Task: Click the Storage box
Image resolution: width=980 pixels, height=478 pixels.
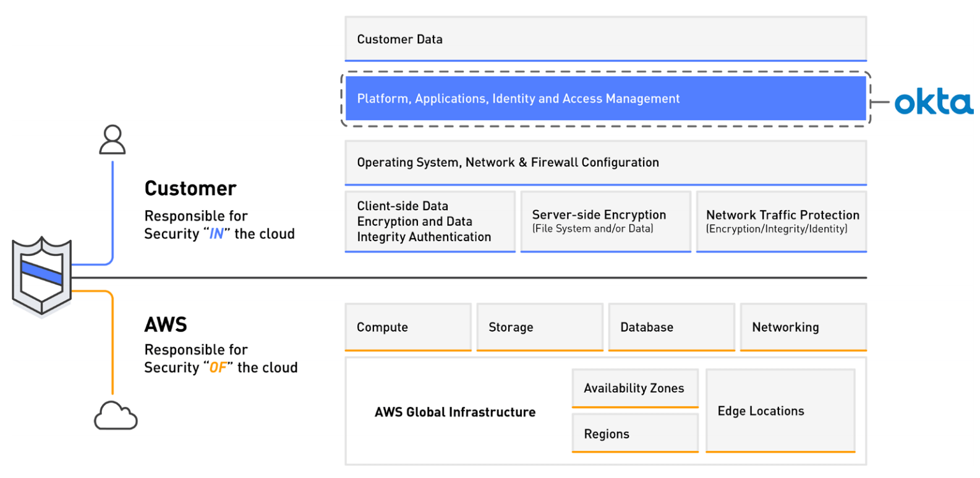Action: [x=540, y=327]
